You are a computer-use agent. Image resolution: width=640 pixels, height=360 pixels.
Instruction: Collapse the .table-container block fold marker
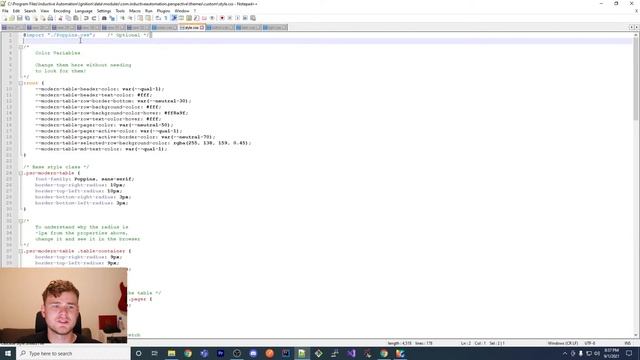[x=20, y=251]
